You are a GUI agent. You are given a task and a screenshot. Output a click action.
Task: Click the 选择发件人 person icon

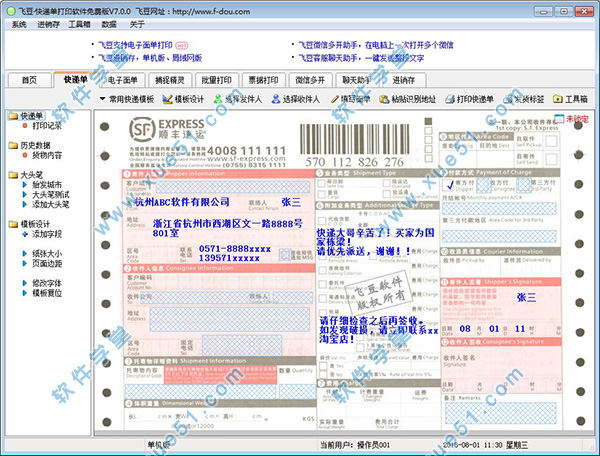coord(218,99)
